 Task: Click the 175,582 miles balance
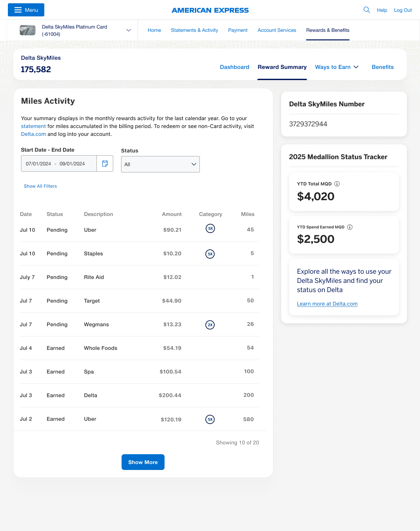point(36,69)
